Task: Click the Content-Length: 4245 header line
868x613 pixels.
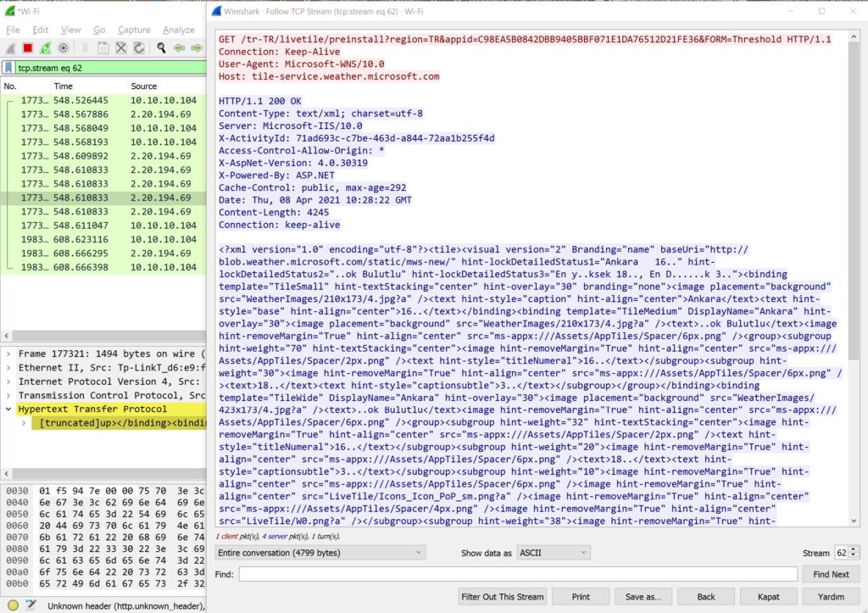Action: pyautogui.click(x=274, y=212)
